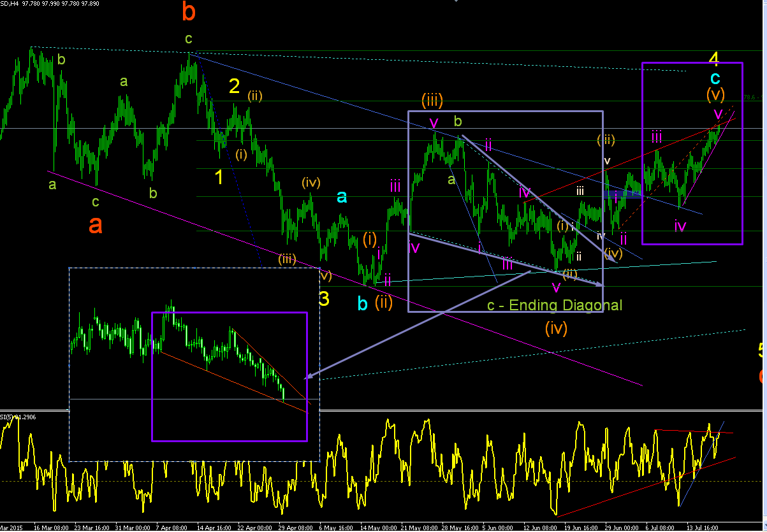Select the yellow '2' wave label
Image resolution: width=767 pixels, height=532 pixels.
point(235,85)
